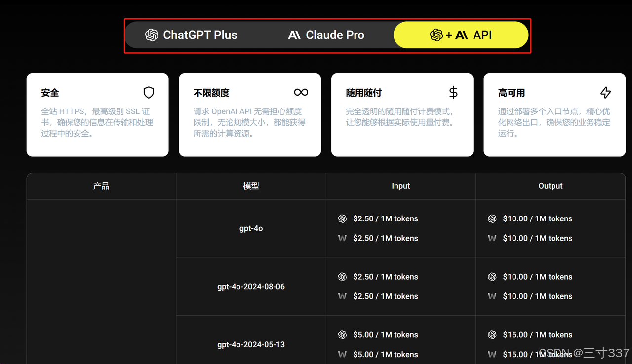Click the 随用随付 card title
The height and width of the screenshot is (364, 632).
pyautogui.click(x=364, y=93)
